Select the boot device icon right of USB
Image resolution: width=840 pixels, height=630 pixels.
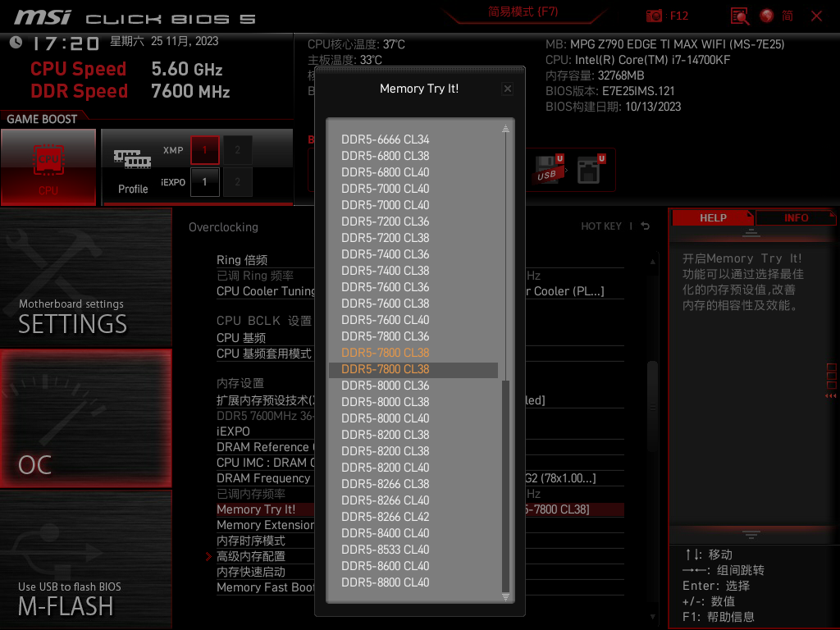(591, 170)
